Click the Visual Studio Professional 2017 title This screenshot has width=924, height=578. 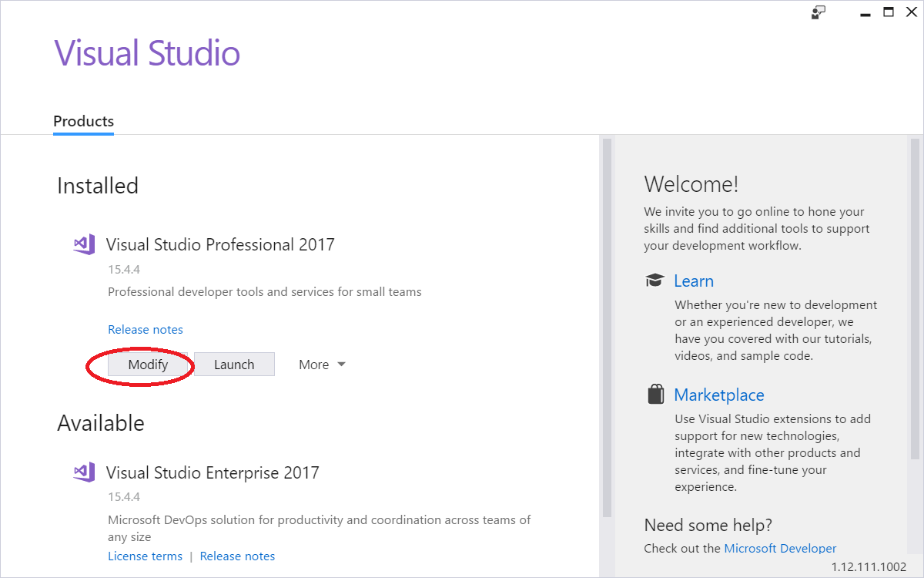(x=220, y=244)
